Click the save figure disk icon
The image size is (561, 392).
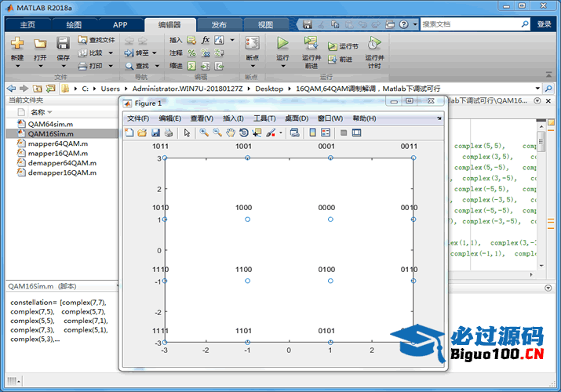(x=155, y=132)
